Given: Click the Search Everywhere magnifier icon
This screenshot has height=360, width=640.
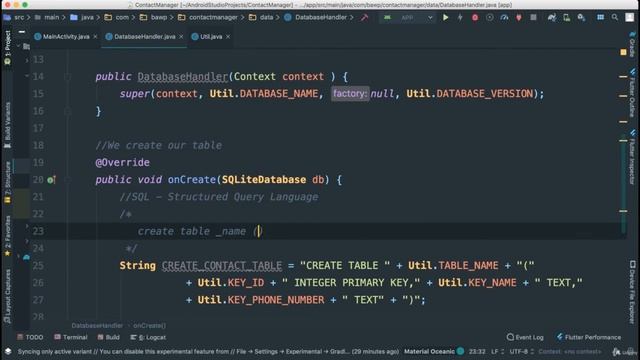Looking at the screenshot, I should [x=615, y=18].
